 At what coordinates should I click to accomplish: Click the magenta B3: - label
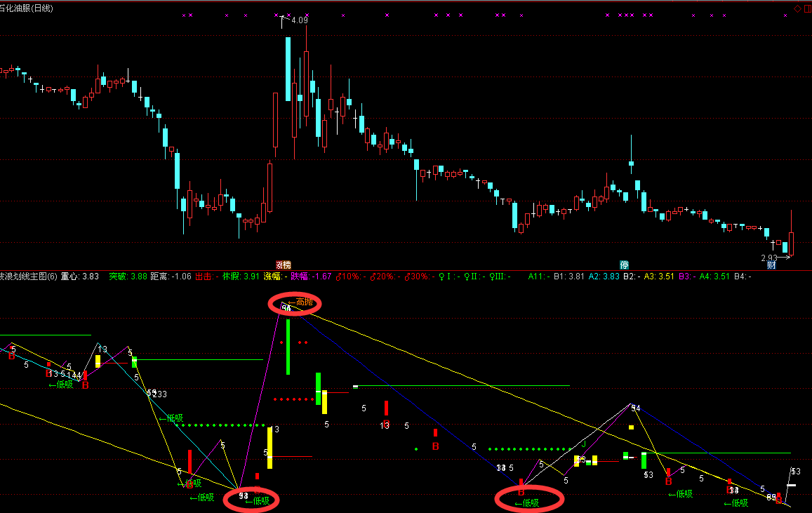point(687,277)
